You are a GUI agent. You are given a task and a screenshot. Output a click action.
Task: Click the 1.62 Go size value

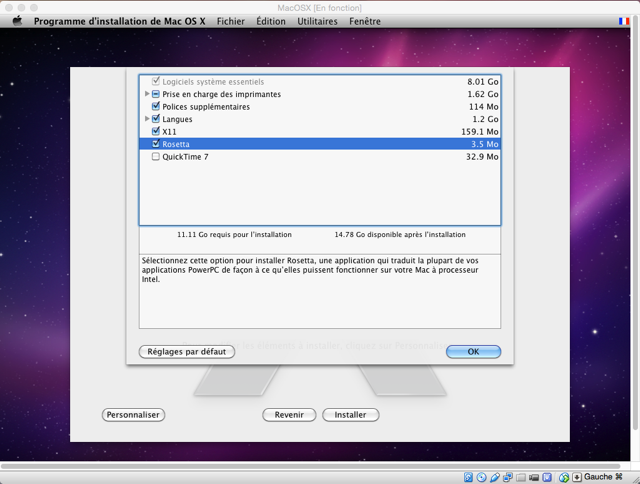pos(483,94)
